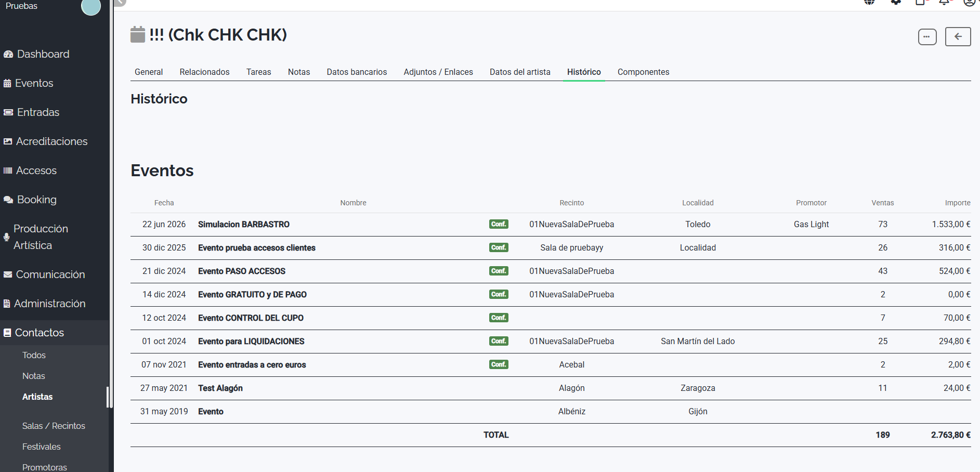Screen dimensions: 980x472
Task: Click the Dashboard gauge icon
Action: [x=8, y=54]
